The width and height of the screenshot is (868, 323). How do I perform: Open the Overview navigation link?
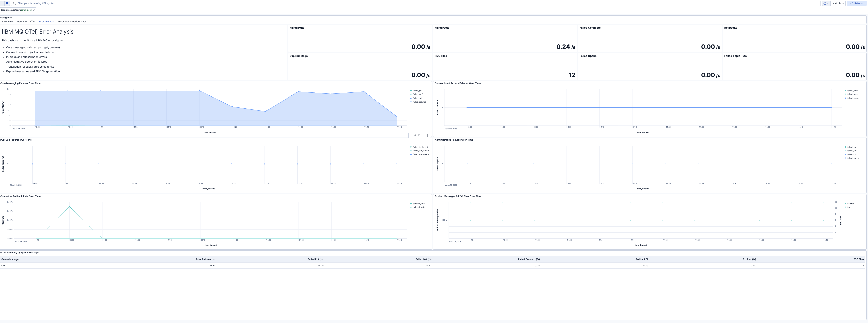pyautogui.click(x=7, y=22)
